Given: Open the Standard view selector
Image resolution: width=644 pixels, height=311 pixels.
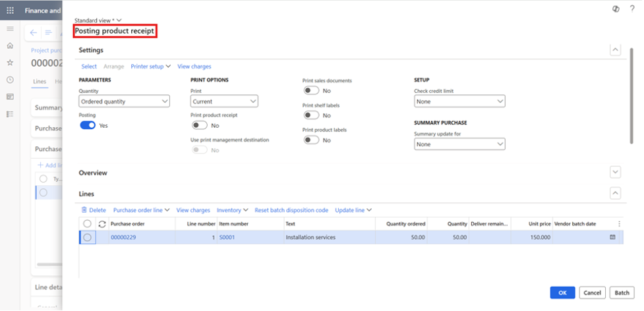Looking at the screenshot, I should [98, 20].
